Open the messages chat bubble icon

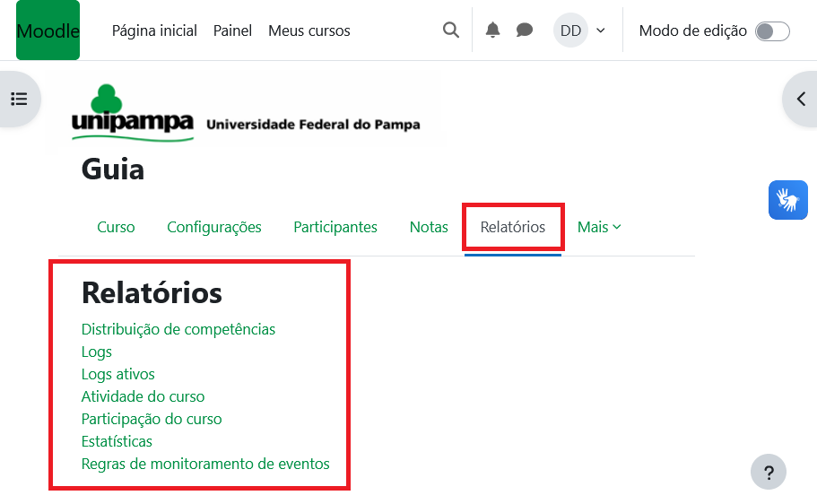(x=525, y=30)
